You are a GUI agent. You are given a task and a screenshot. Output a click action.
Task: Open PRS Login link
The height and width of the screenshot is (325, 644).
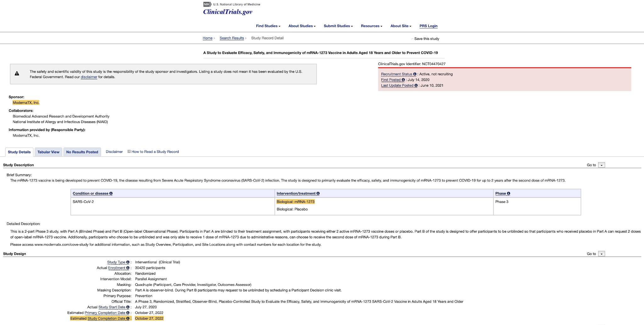[x=428, y=26]
